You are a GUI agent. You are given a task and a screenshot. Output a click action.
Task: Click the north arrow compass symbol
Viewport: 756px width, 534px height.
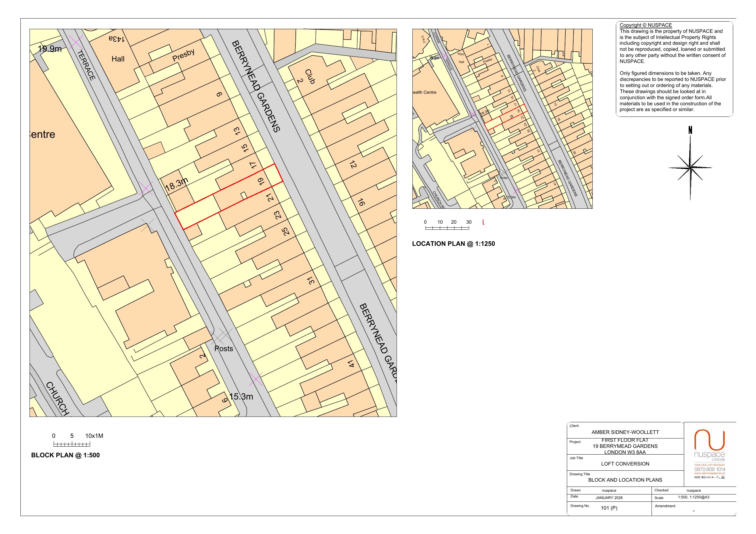(x=690, y=167)
